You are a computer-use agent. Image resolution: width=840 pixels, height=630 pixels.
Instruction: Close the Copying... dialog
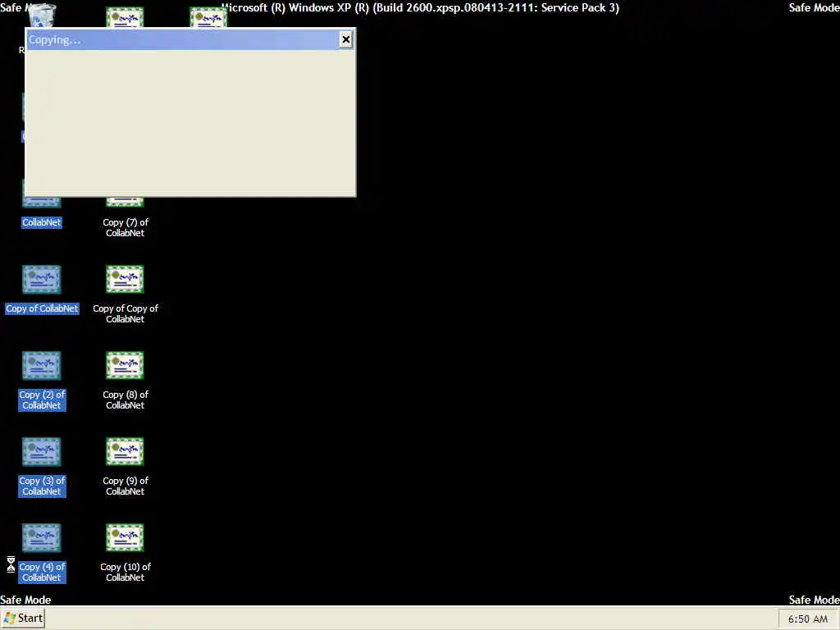coord(346,39)
